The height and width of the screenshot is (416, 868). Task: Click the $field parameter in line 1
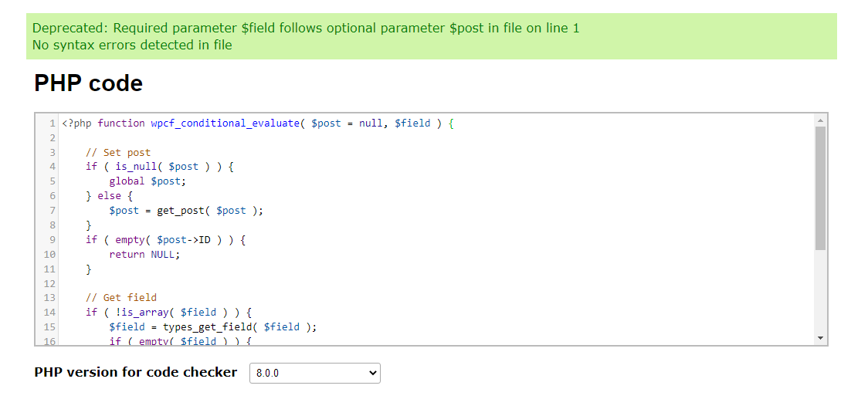412,123
